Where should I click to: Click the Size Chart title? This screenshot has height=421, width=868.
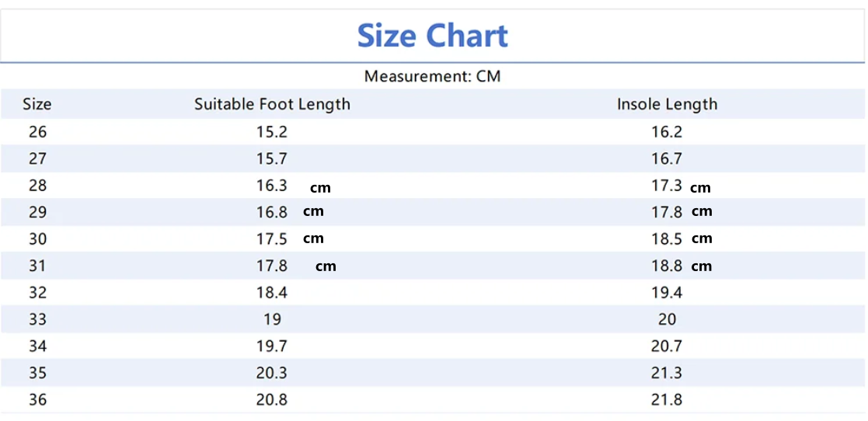coord(432,36)
